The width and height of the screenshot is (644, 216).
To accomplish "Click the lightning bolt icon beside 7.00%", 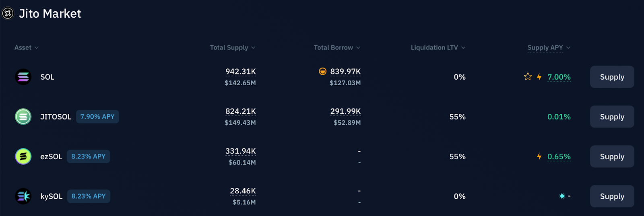I will [539, 77].
